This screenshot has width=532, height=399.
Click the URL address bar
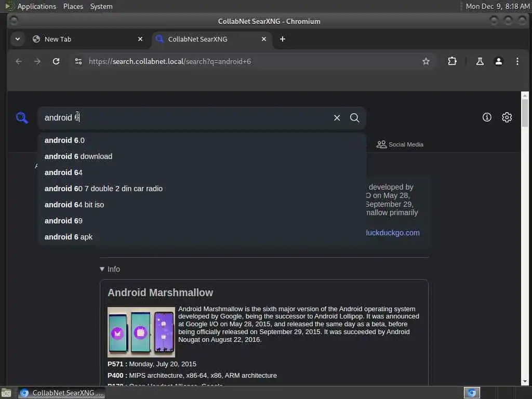pos(251,61)
